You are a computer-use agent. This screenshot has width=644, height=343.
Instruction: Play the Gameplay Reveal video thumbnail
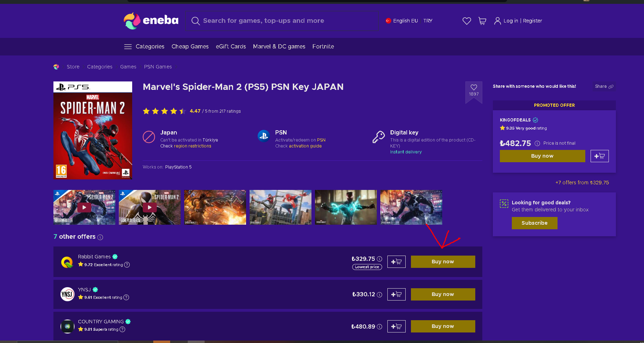pyautogui.click(x=150, y=207)
